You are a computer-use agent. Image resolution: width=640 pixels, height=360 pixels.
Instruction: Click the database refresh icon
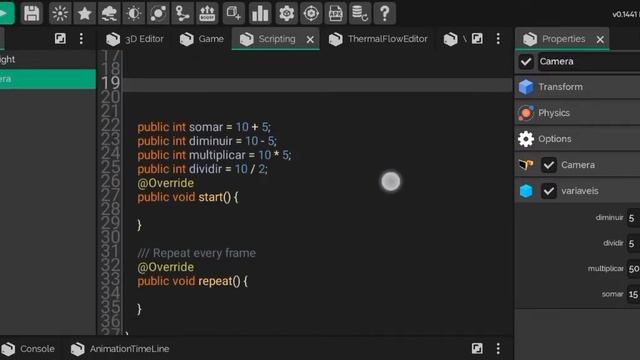pyautogui.click(x=360, y=13)
